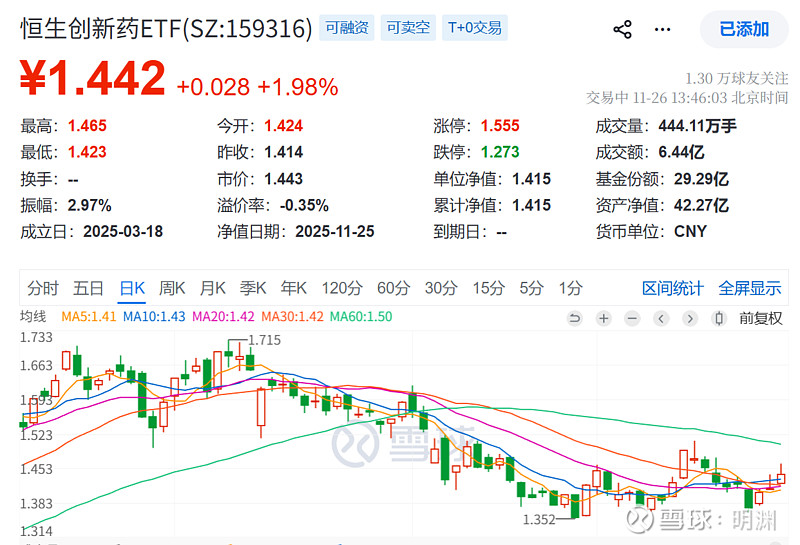Open the 前复权 adjustment dropdown
Screen dimensions: 800x545
[760, 318]
